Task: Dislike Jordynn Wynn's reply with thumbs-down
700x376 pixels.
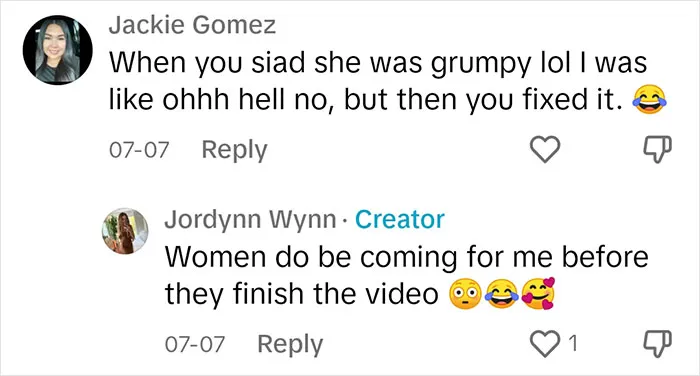Action: coord(657,343)
